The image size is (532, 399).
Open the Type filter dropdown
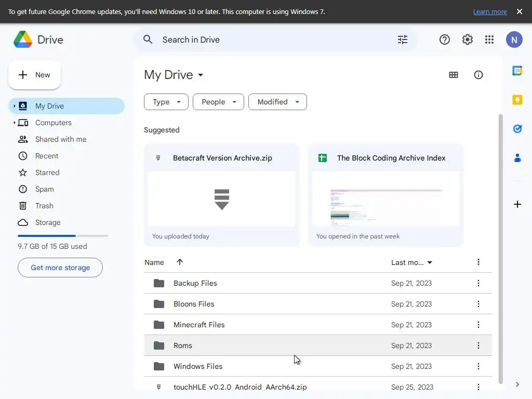point(166,102)
